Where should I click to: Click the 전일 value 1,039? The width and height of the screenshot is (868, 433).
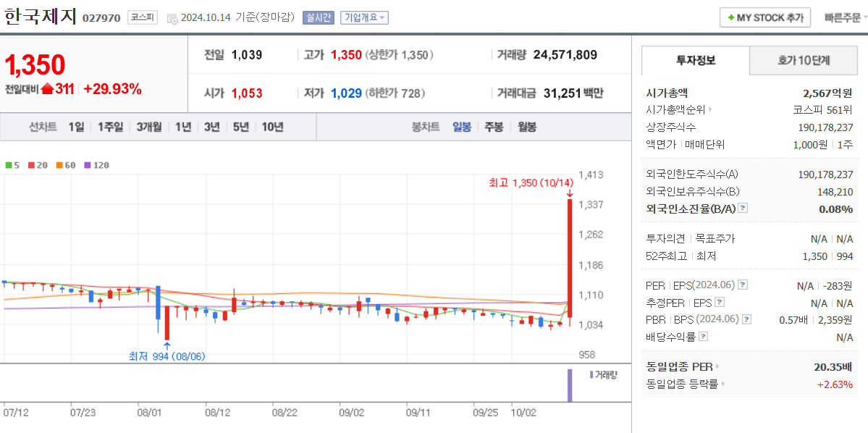[247, 55]
